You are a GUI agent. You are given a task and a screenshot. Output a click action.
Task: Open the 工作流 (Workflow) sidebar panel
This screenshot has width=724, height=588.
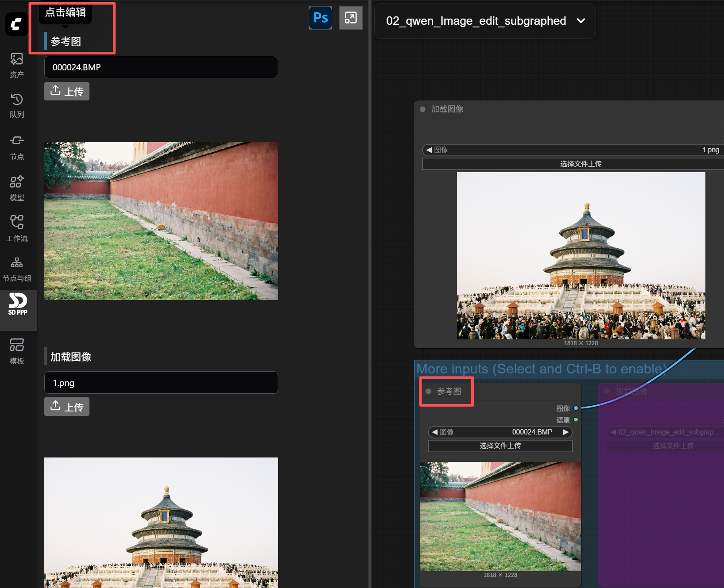[17, 228]
